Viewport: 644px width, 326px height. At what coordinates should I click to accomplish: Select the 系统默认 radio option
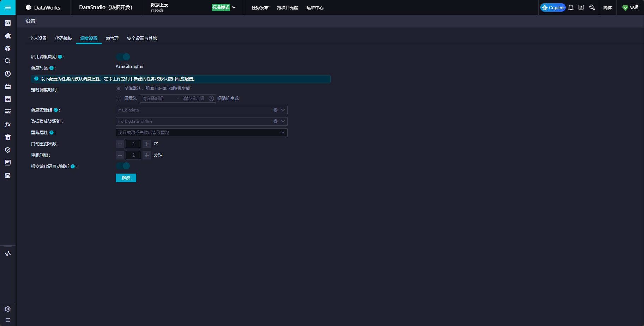click(119, 89)
